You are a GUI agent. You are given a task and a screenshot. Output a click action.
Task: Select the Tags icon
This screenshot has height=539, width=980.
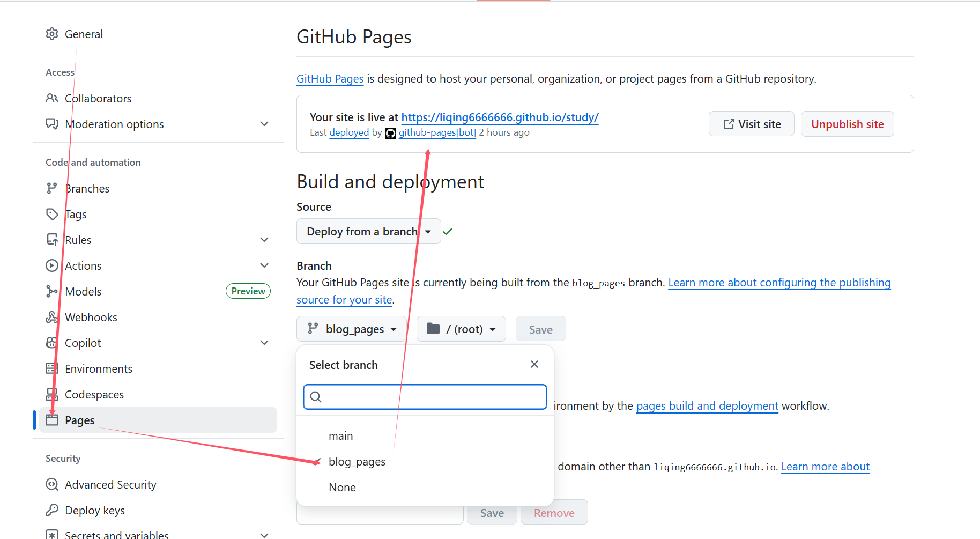point(52,214)
